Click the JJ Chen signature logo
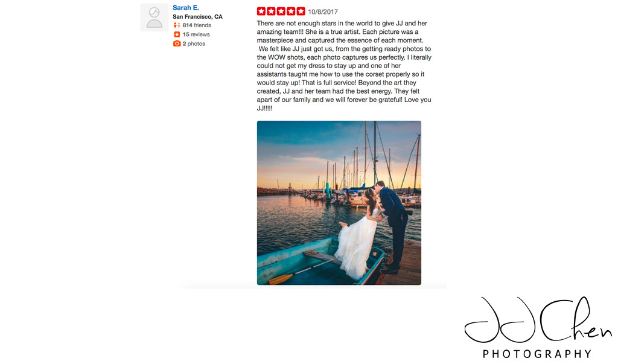Viewport: 618px width, 364px height. pos(538,320)
